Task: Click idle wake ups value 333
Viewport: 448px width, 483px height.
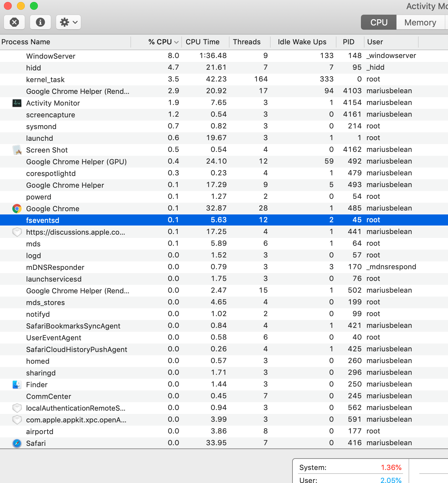Action: (x=327, y=79)
